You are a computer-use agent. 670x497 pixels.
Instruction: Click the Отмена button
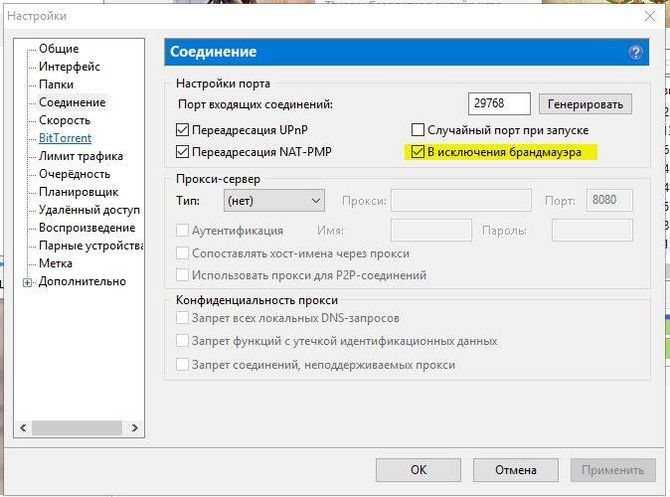pos(515,470)
